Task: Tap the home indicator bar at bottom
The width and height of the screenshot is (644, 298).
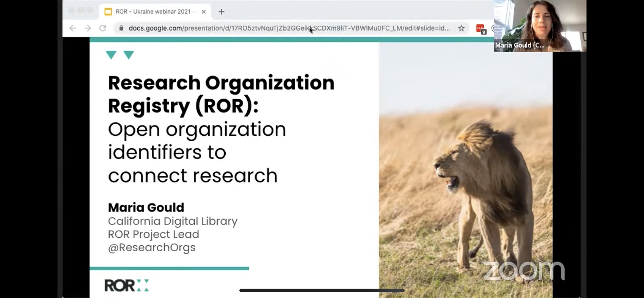Action: tap(322, 290)
